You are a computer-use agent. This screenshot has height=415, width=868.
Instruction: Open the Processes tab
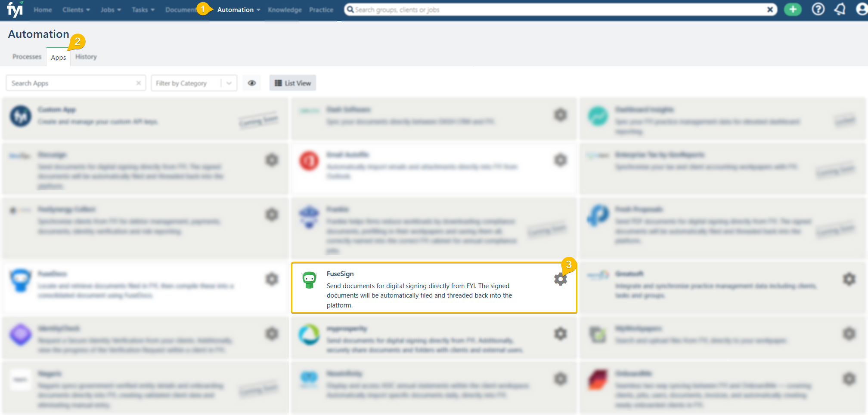point(27,57)
